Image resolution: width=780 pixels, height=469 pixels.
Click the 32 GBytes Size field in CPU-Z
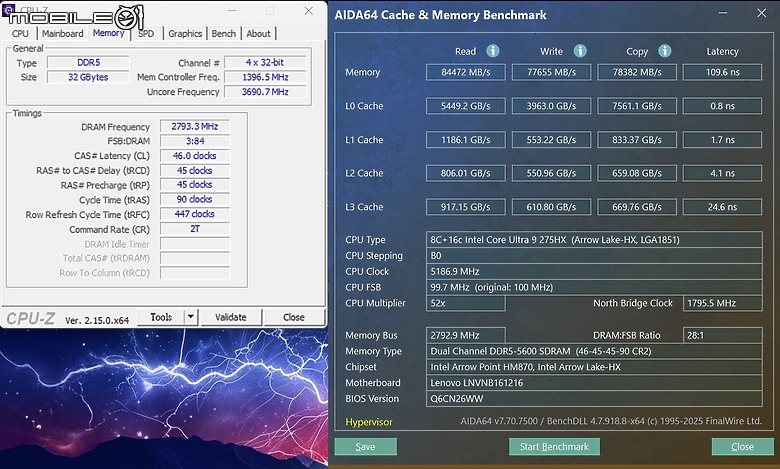point(88,77)
